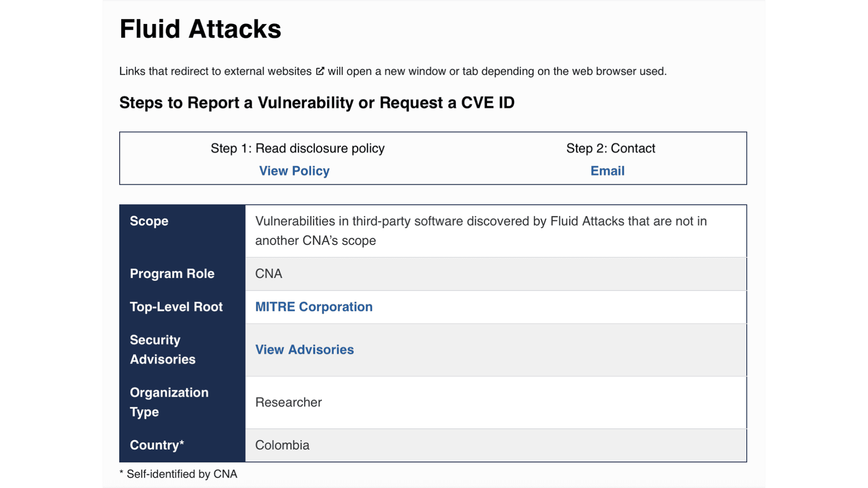
Task: Click the Step 1: Read disclosure policy text
Action: click(x=297, y=148)
